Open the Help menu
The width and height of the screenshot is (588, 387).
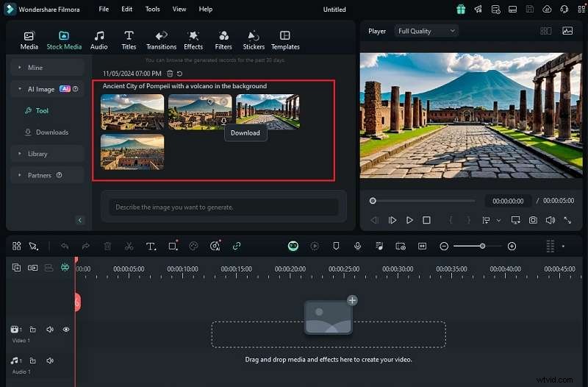[x=206, y=9]
